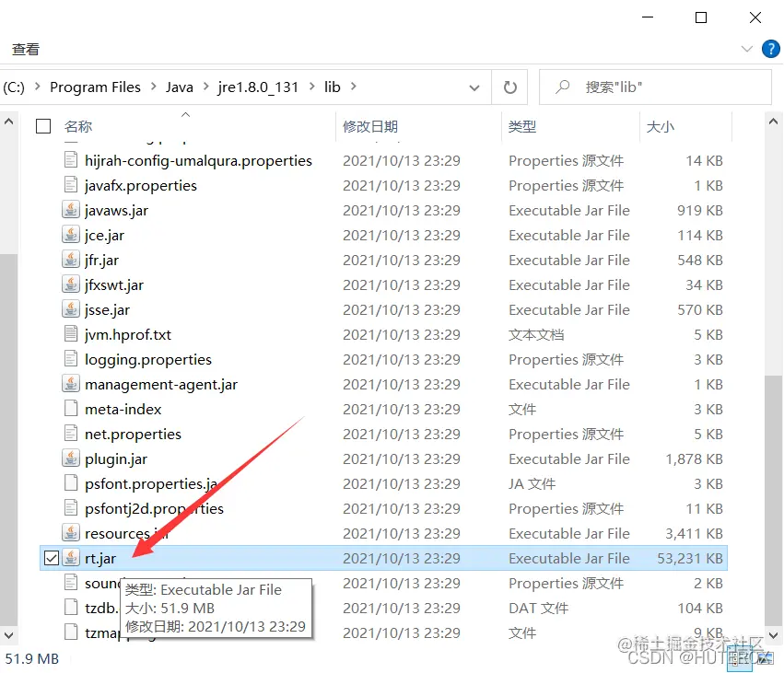Click the navigation pane scrollbar up arrow

coord(8,122)
